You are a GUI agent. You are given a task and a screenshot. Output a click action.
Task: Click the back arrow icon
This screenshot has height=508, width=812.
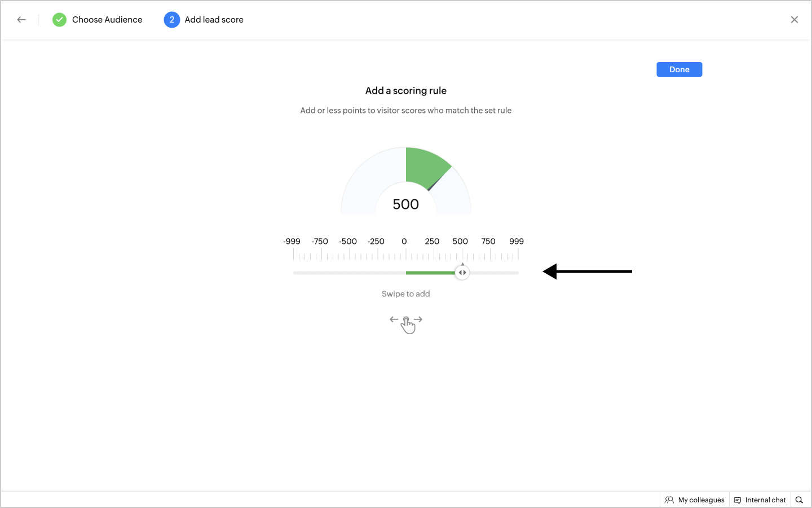[21, 20]
